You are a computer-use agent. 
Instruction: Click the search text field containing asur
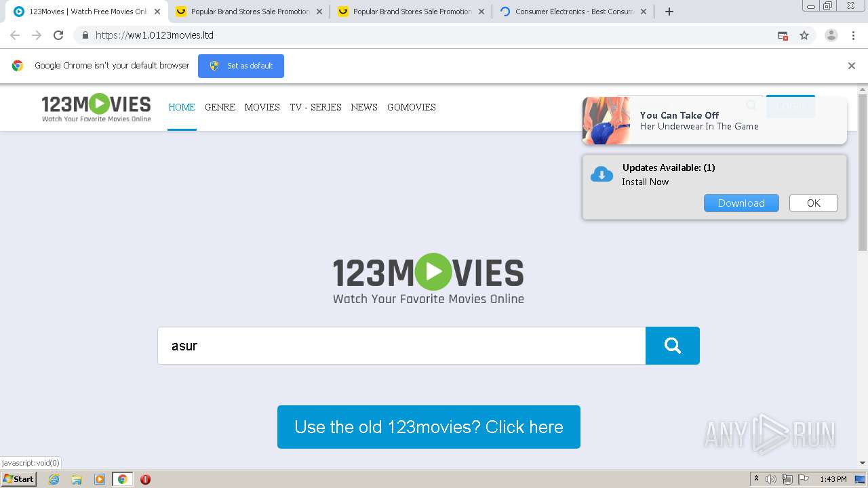point(401,346)
